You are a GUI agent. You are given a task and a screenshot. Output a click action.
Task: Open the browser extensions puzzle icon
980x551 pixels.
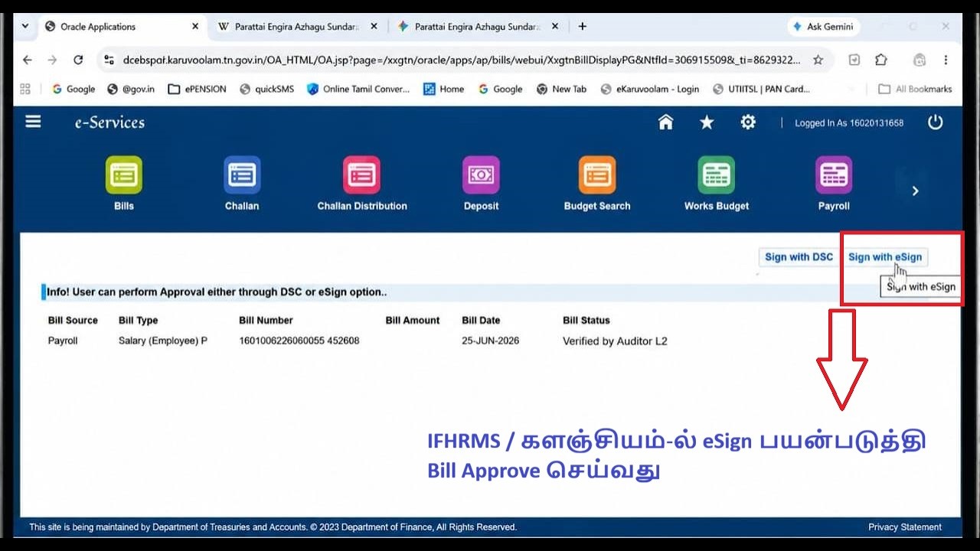(881, 60)
